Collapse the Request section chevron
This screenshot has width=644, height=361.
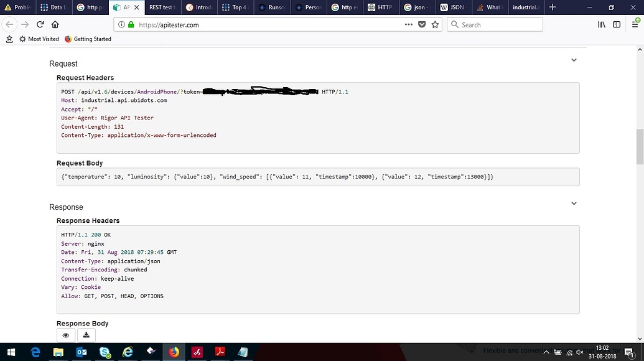[574, 60]
